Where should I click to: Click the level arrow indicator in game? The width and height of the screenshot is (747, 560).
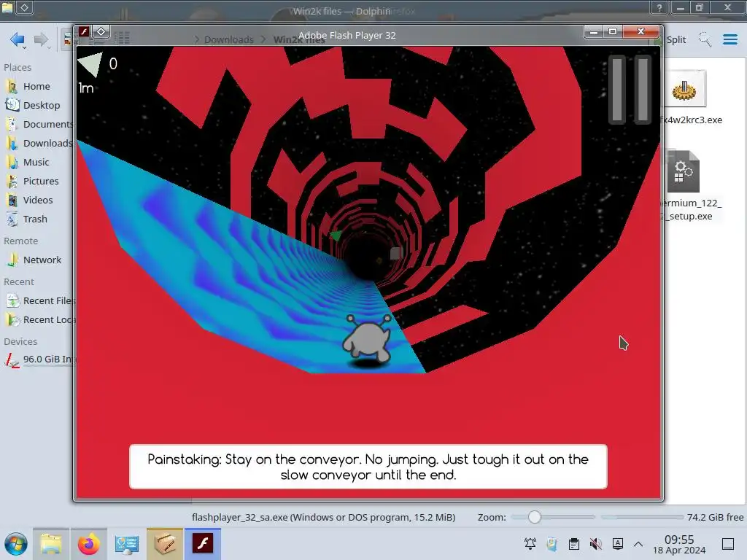tap(90, 64)
